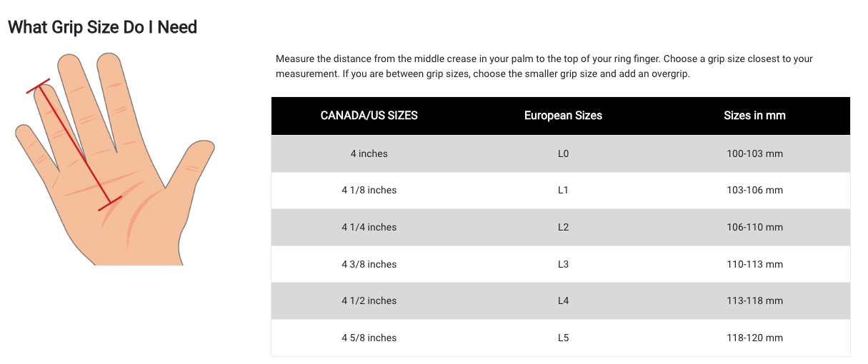
Task: Click the 4 inches table cell
Action: coord(369,153)
